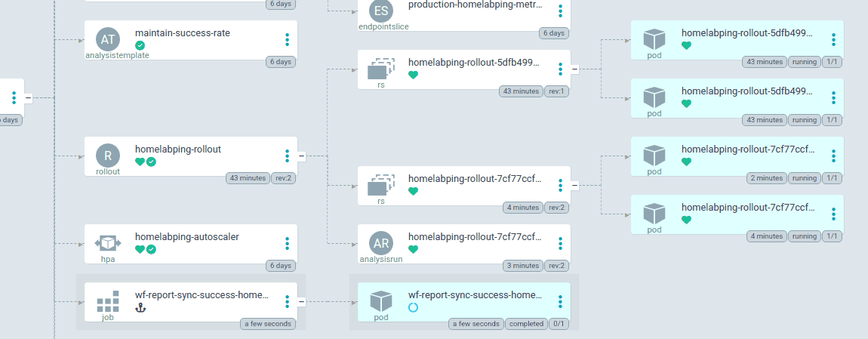This screenshot has height=339, width=868.
Task: Click the anchor hook icon on the job node
Action: 140,307
